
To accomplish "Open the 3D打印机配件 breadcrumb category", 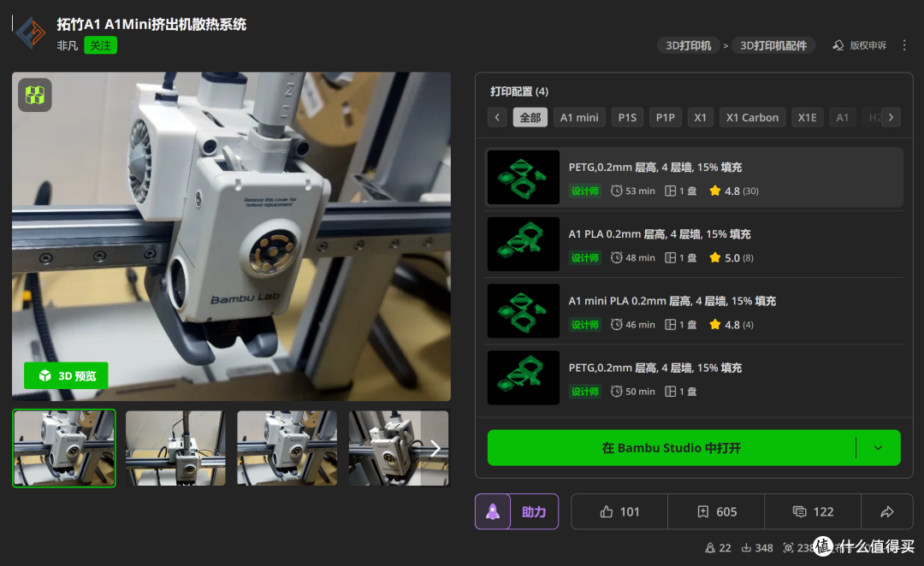I will coord(773,45).
